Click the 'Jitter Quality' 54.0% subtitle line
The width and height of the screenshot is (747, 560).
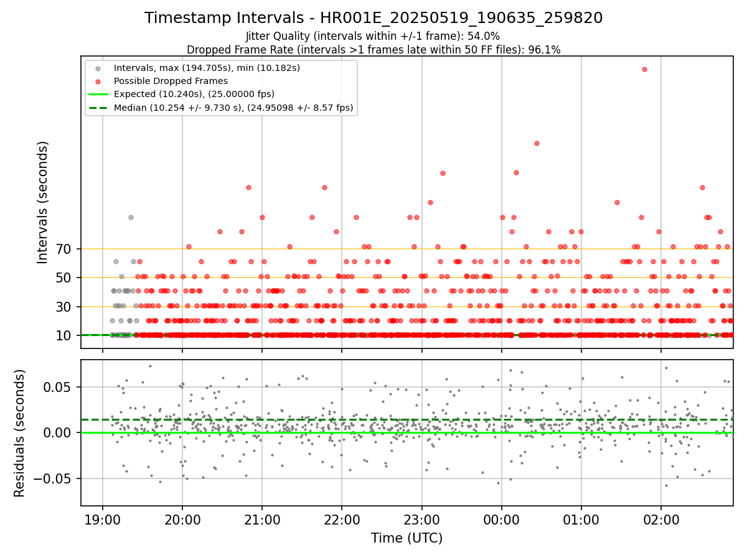point(373,37)
